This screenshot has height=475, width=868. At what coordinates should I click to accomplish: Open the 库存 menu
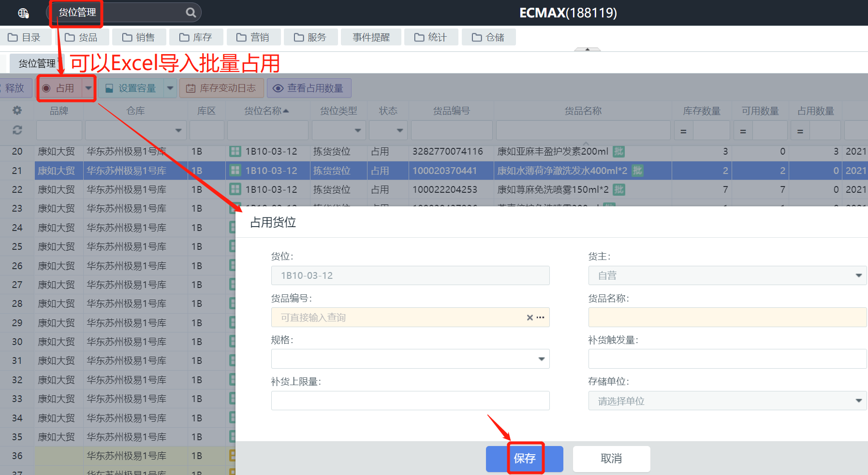coord(195,37)
